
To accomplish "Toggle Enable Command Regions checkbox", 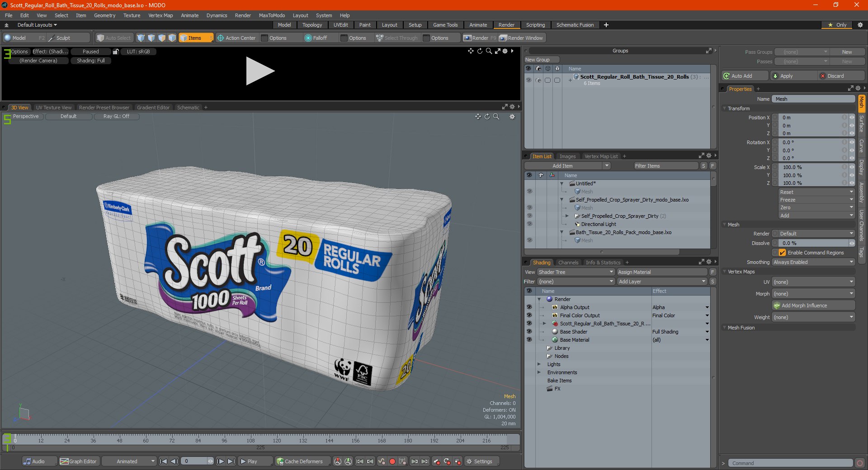I will tap(782, 253).
